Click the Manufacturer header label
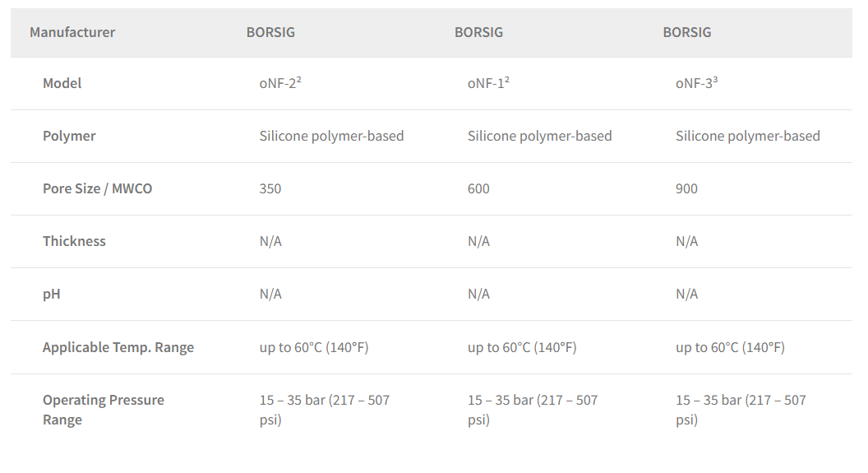This screenshot has width=868, height=473. 72,32
